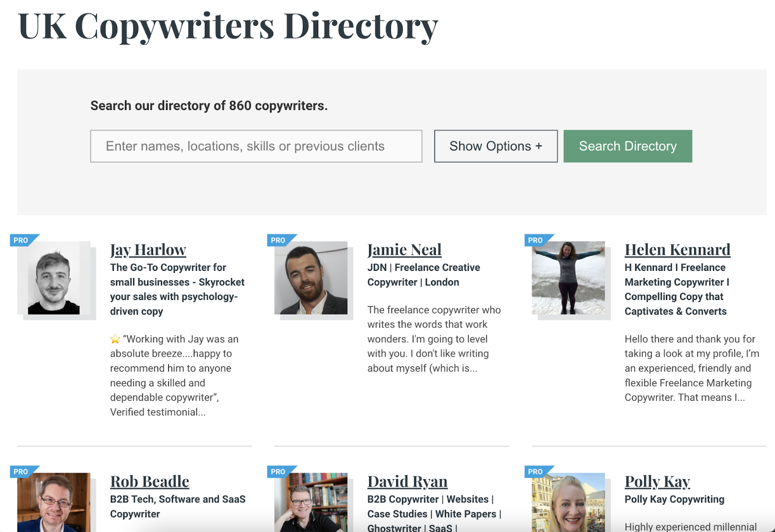Open David Ryan's profile

point(407,481)
